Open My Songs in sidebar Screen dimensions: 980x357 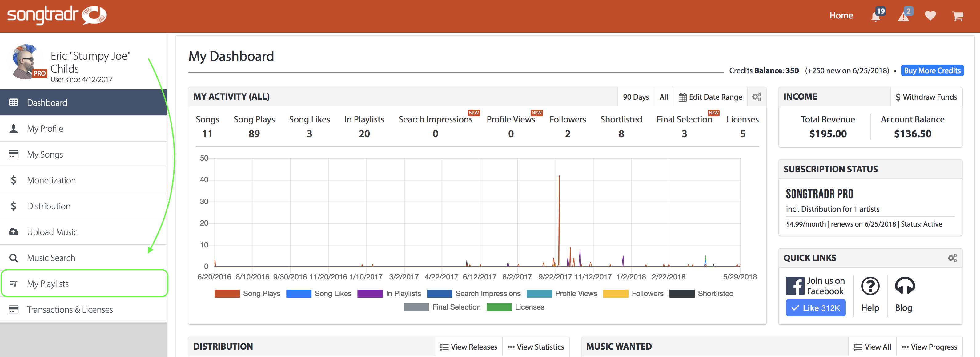point(83,154)
